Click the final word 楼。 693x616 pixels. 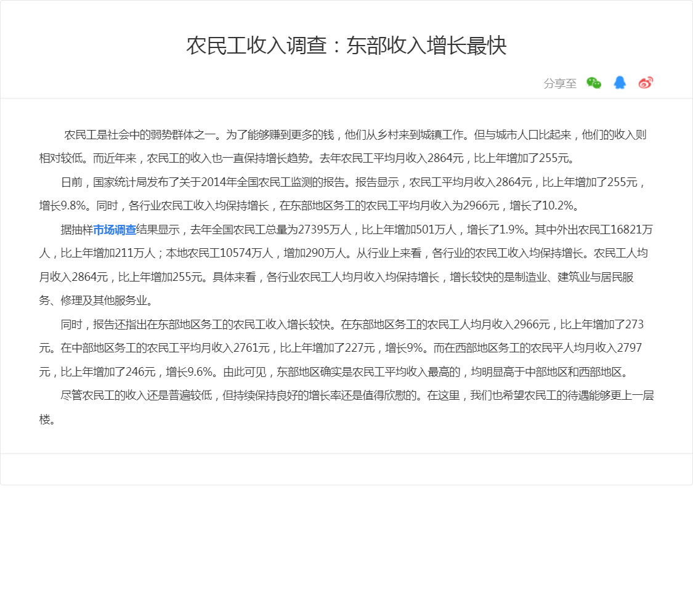pos(47,419)
